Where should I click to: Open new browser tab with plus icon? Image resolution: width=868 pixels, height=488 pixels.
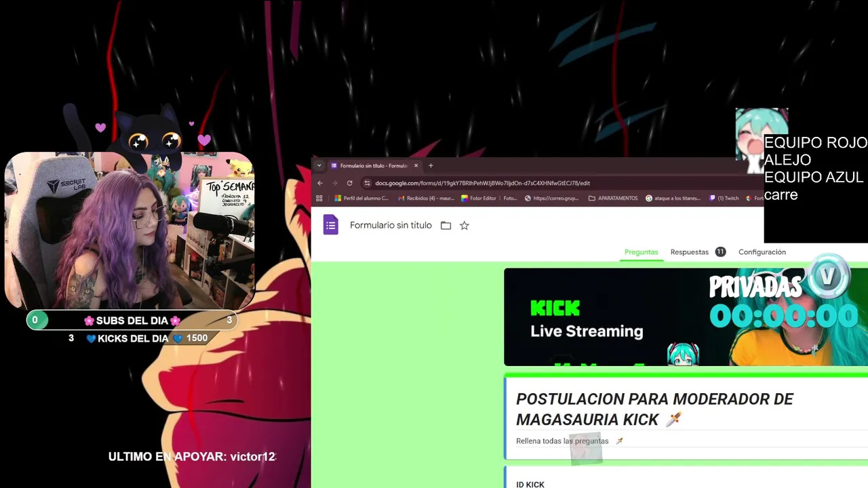[431, 165]
